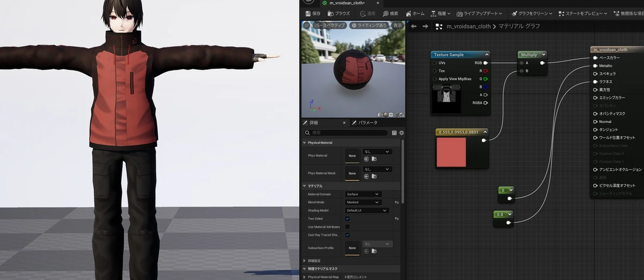Click Browse (ブラウズ) in the toolbar

tap(338, 14)
